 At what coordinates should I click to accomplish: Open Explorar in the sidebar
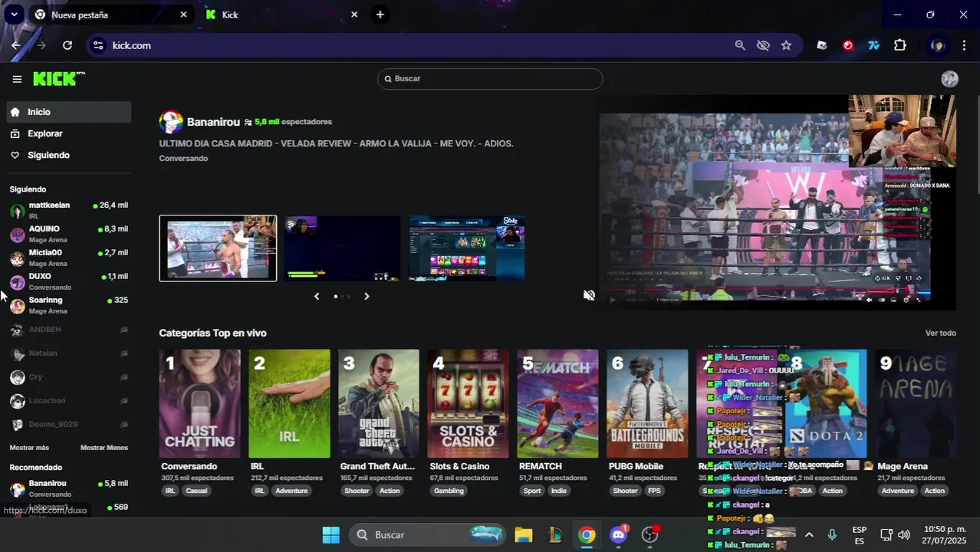69,133
